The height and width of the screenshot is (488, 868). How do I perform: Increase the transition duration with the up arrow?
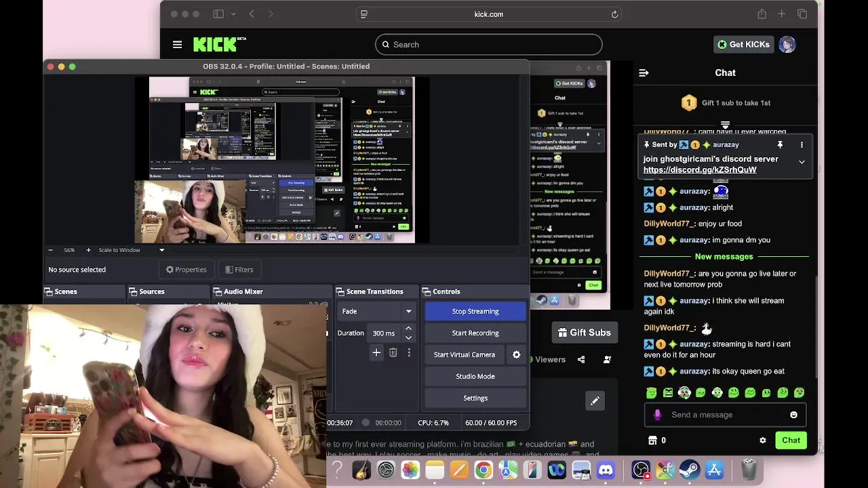[x=408, y=329]
